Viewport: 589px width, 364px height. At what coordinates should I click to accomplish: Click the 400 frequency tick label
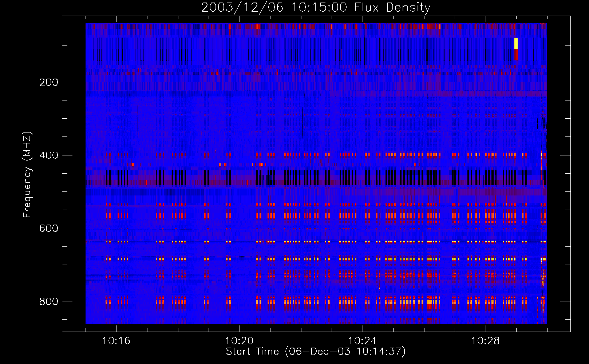pos(49,155)
